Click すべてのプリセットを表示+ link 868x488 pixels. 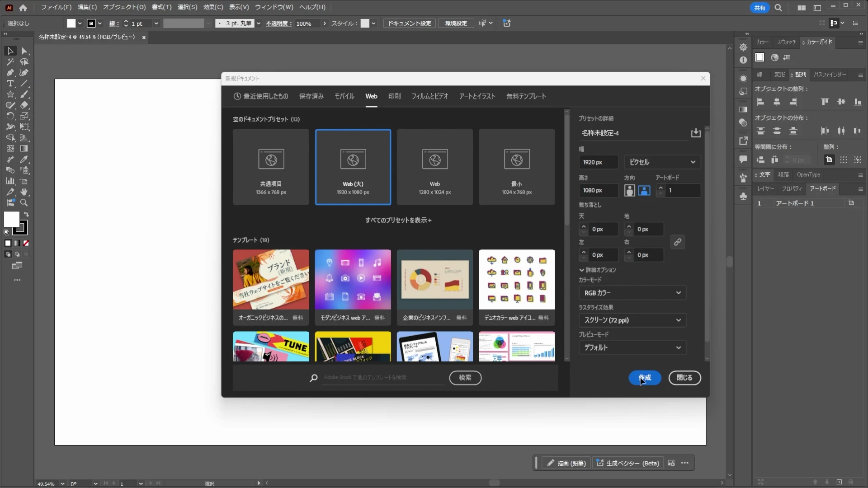coord(398,221)
